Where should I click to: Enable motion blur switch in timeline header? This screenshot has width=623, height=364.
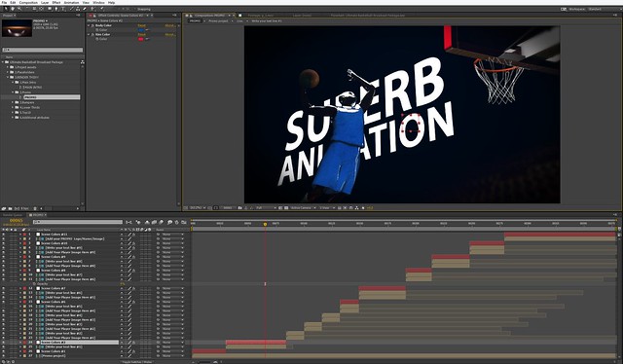[161, 222]
